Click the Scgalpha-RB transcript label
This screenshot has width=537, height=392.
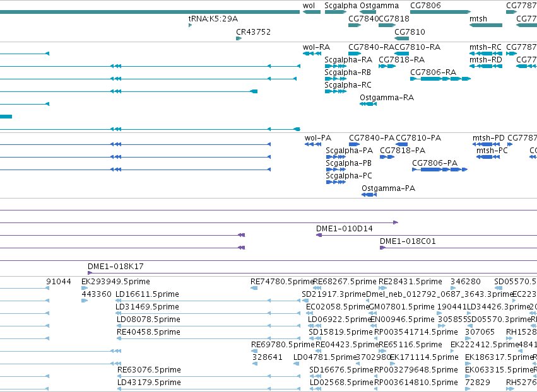coord(348,72)
